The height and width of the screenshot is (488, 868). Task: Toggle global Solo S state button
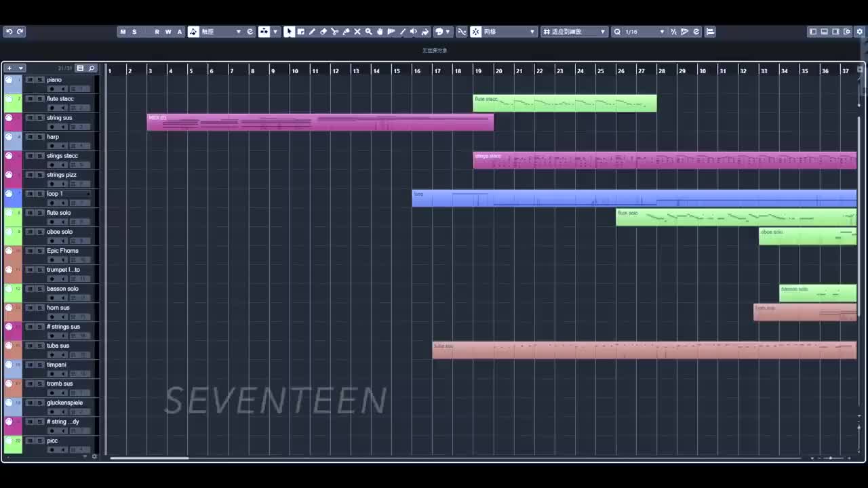pyautogui.click(x=134, y=31)
